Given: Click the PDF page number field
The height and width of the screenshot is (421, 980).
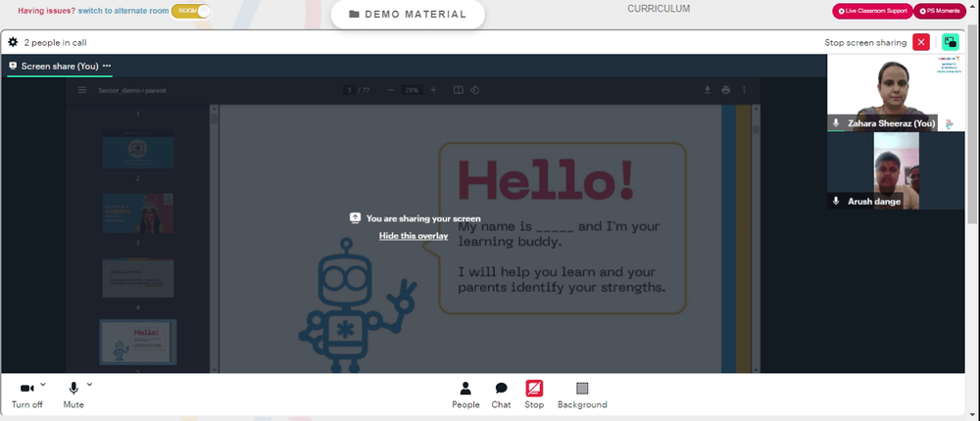Looking at the screenshot, I should (350, 90).
